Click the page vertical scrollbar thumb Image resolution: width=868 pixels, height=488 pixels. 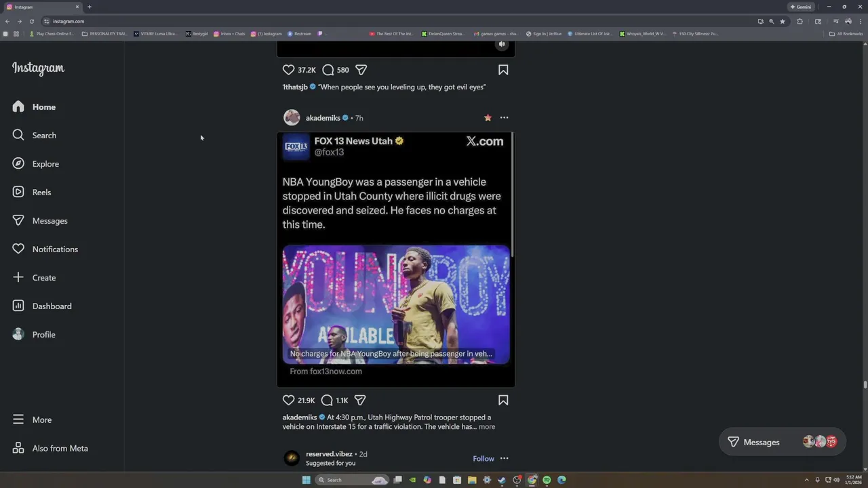pos(865,384)
